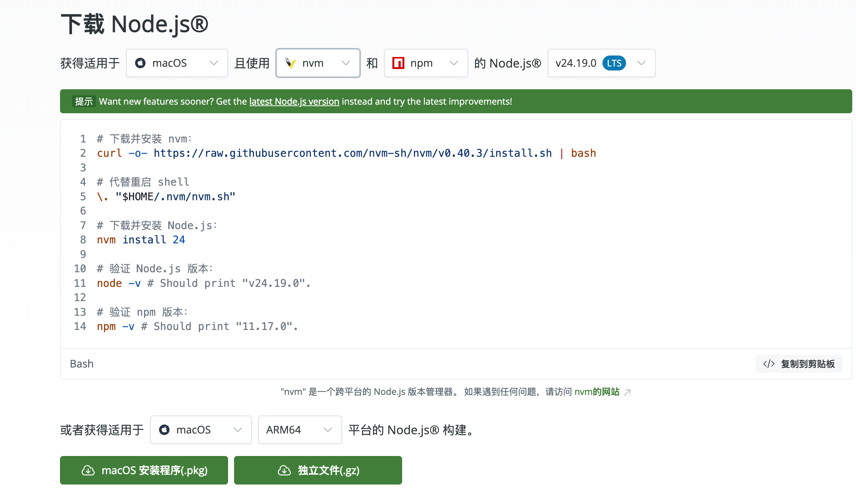Image resolution: width=856 pixels, height=504 pixels.
Task: Click the external link arrow after nvm website
Action: (627, 392)
